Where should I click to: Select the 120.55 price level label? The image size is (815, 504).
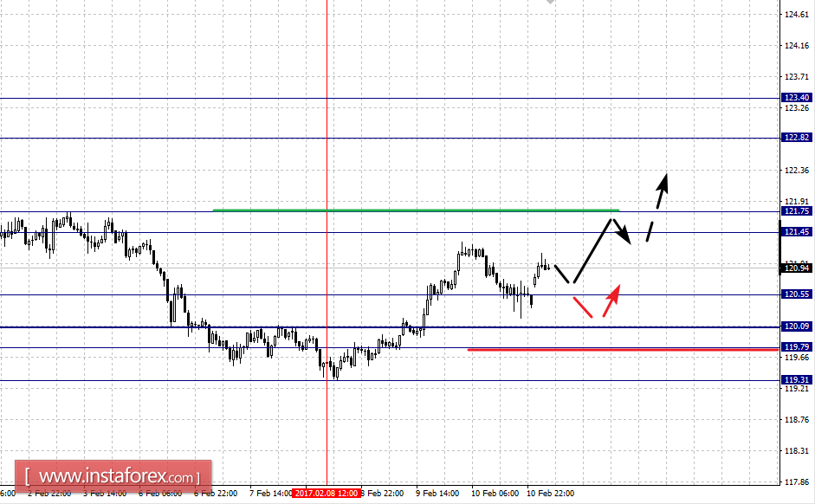coord(796,294)
